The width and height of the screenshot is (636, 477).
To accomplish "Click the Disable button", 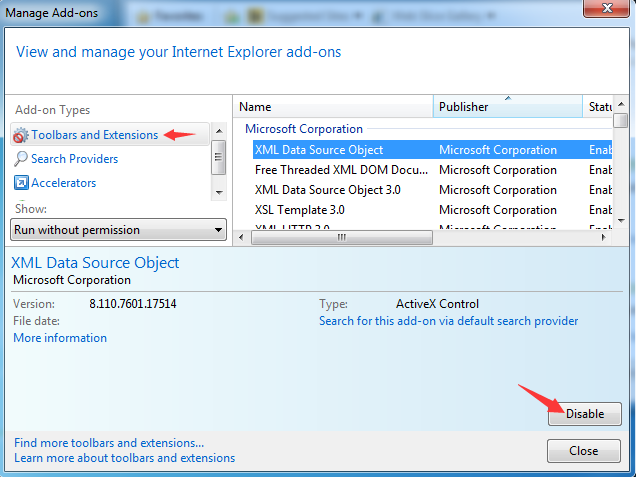I will [x=584, y=414].
